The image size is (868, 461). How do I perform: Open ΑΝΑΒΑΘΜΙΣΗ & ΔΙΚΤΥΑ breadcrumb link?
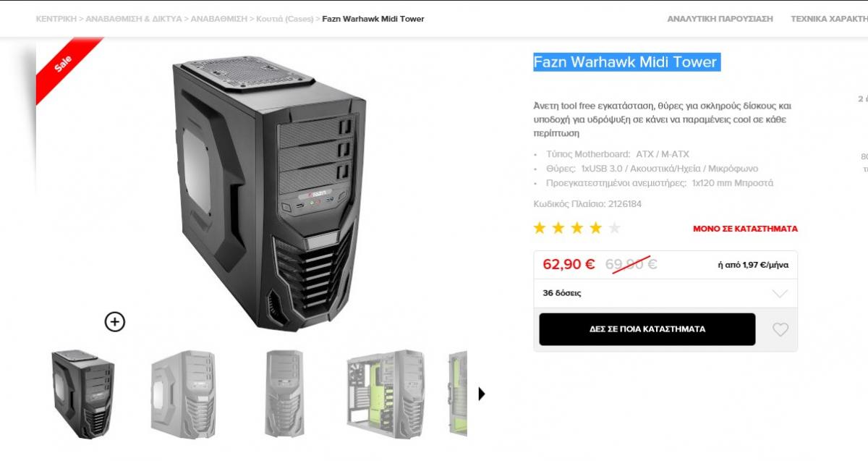(134, 19)
